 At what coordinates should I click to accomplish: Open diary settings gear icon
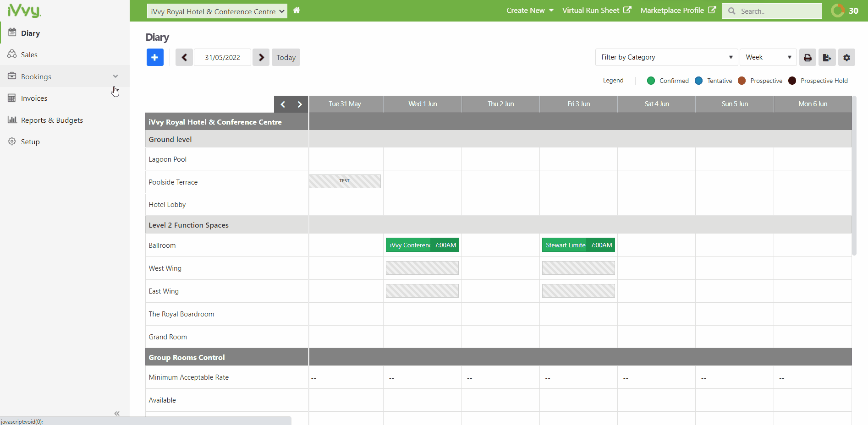tap(846, 57)
